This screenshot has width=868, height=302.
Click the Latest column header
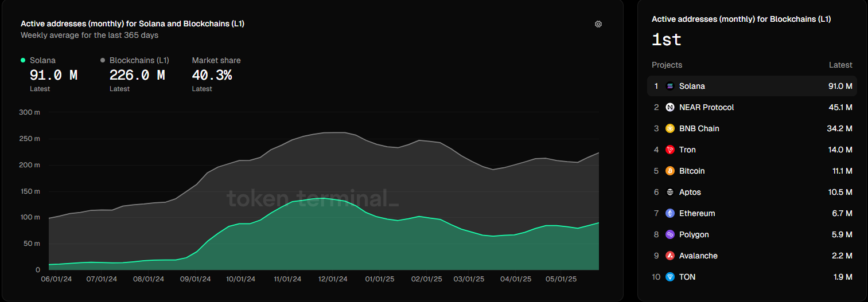(840, 65)
